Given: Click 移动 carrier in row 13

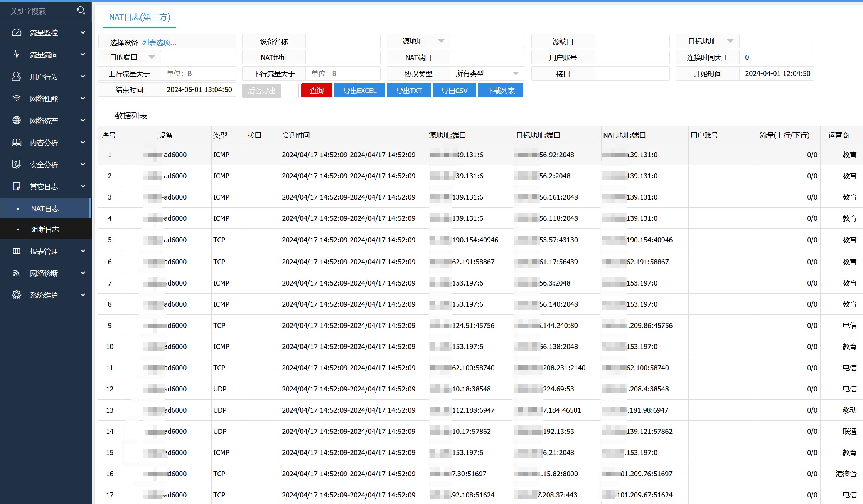Looking at the screenshot, I should point(850,410).
